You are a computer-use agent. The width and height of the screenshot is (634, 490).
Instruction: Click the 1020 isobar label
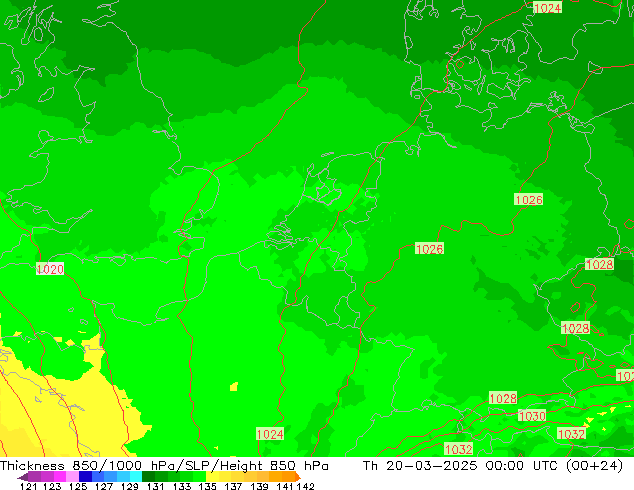tap(50, 269)
